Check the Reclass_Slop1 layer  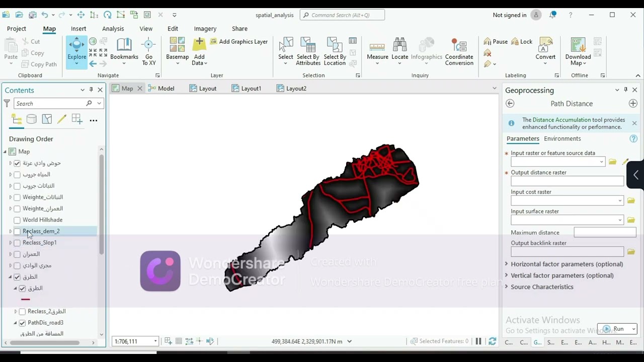coord(17,243)
